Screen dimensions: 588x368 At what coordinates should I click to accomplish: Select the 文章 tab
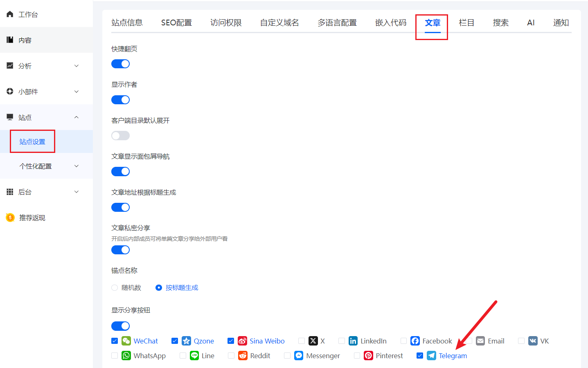433,22
